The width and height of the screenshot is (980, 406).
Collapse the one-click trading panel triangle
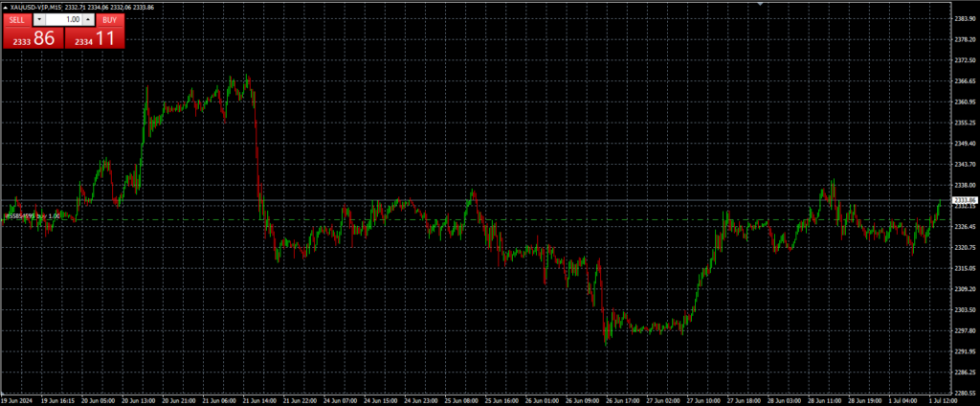point(6,8)
